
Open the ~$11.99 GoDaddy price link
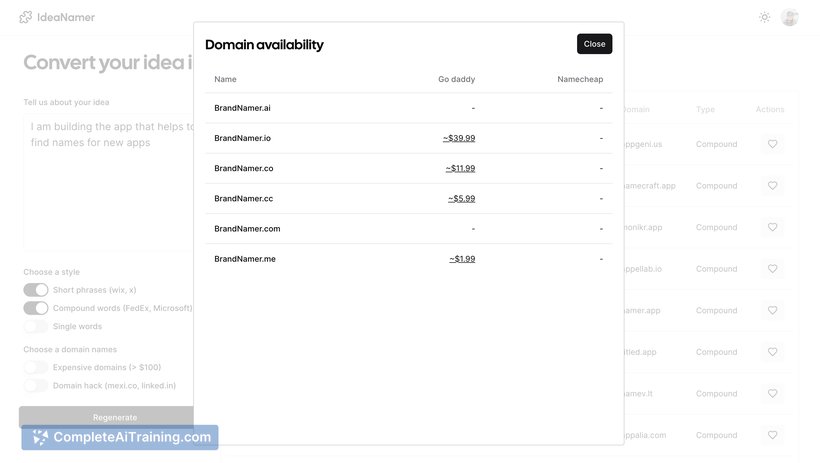coord(460,168)
